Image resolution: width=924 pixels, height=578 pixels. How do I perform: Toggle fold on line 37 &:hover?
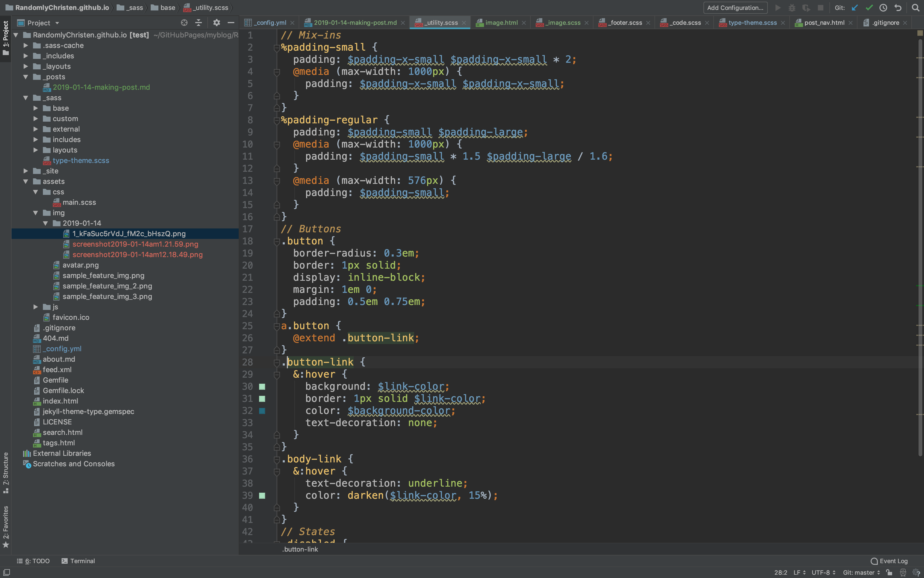coord(277,471)
